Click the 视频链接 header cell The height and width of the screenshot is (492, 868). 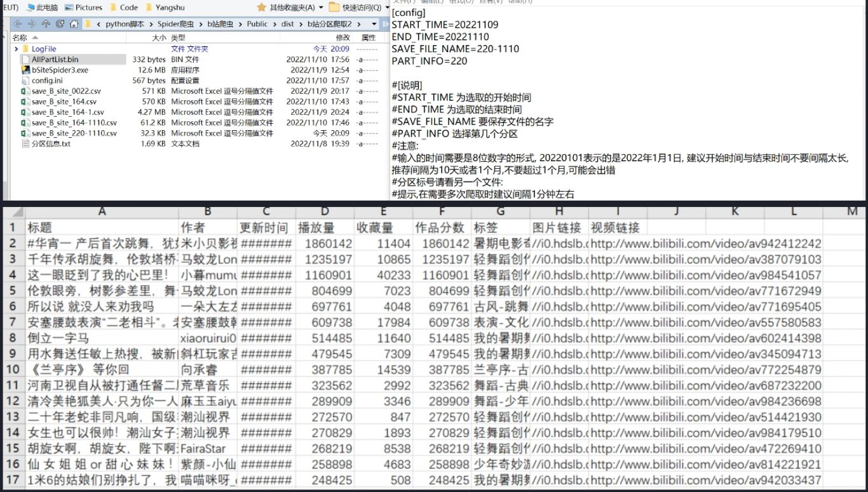click(x=618, y=227)
